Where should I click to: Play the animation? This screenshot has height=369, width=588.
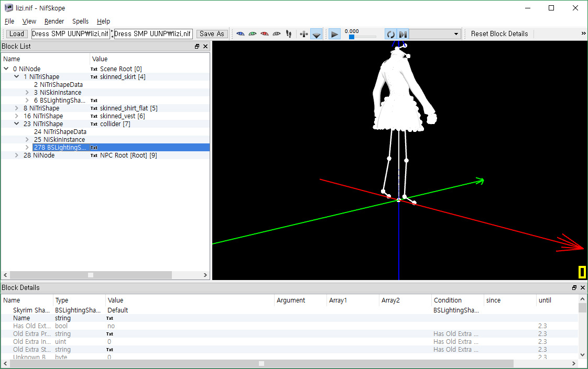tap(334, 34)
